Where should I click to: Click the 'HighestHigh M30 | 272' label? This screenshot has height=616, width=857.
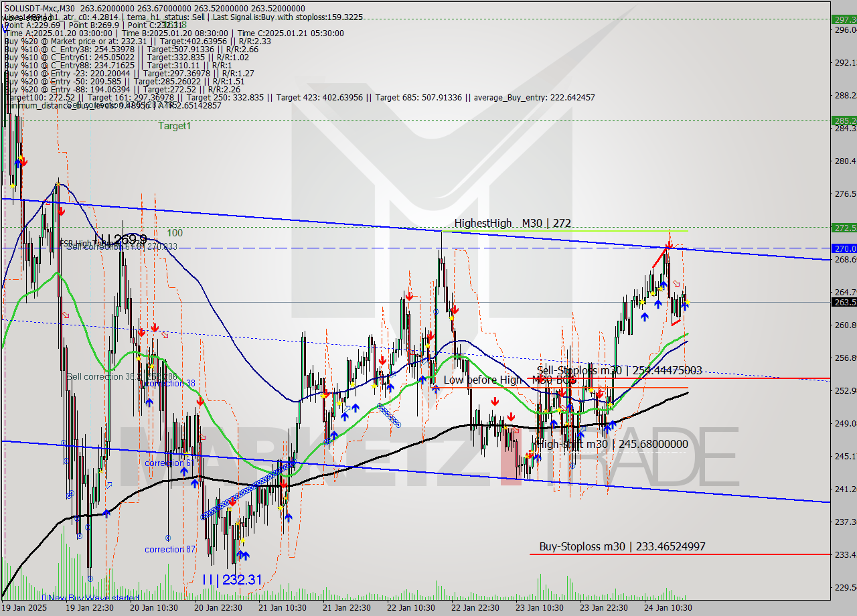tap(513, 223)
